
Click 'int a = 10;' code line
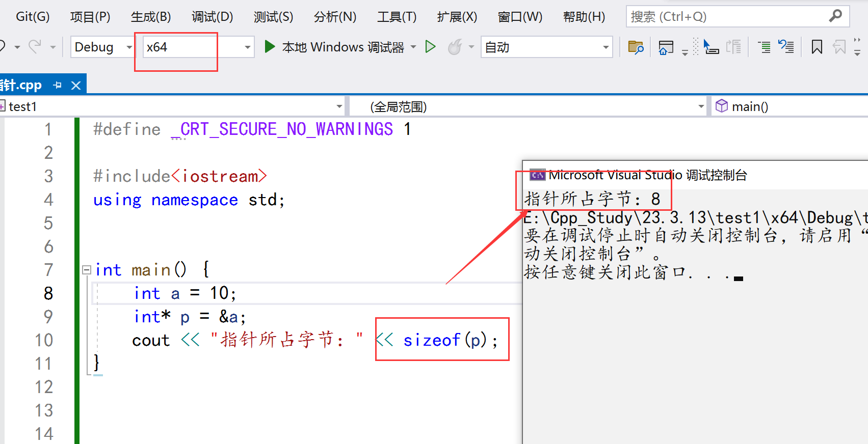(x=185, y=293)
